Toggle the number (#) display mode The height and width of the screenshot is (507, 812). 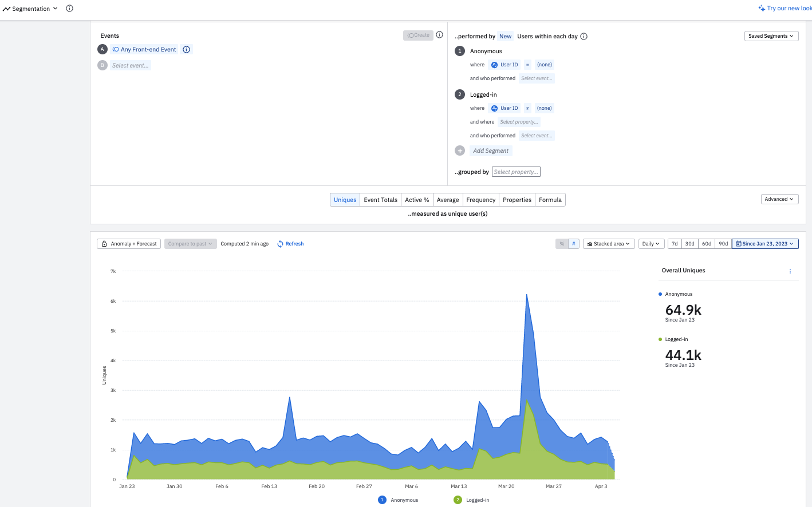pos(573,244)
